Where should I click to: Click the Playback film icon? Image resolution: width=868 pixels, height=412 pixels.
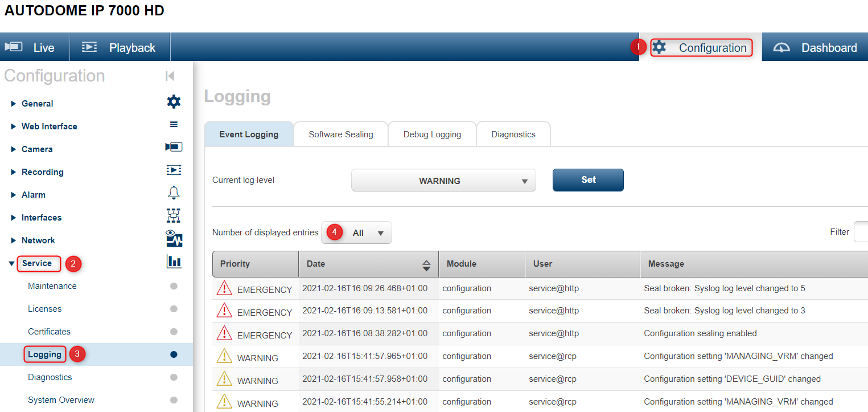click(89, 47)
